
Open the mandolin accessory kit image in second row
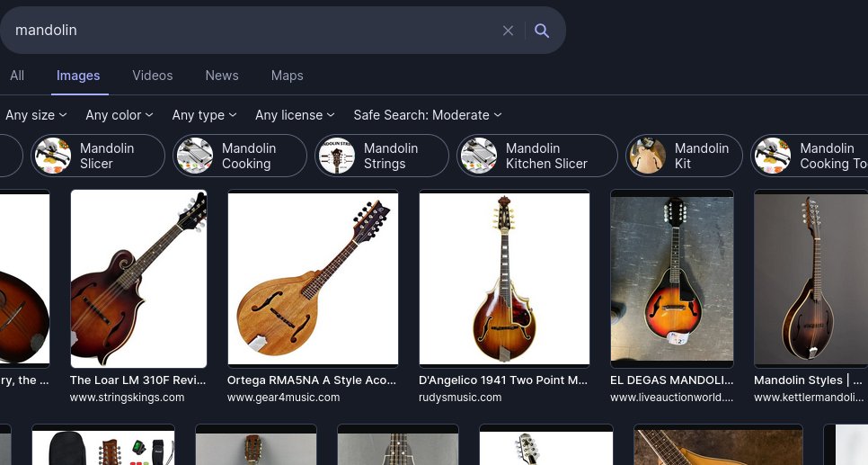pyautogui.click(x=103, y=445)
